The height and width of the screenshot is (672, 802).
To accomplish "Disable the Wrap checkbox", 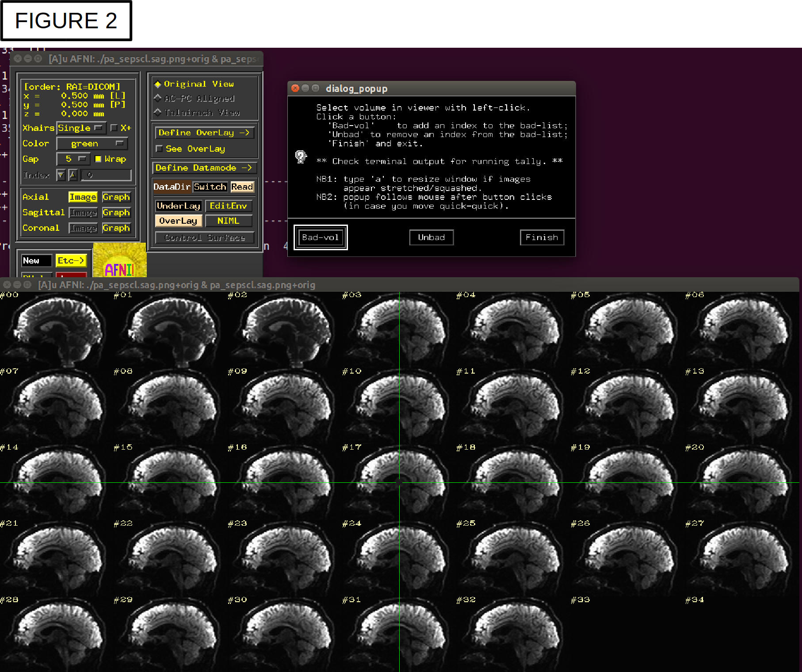I will [98, 159].
